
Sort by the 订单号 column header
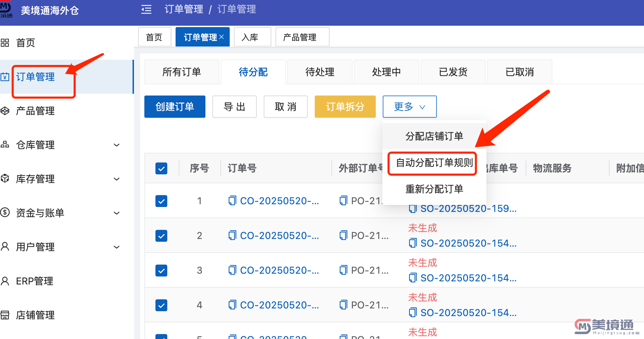(x=242, y=168)
